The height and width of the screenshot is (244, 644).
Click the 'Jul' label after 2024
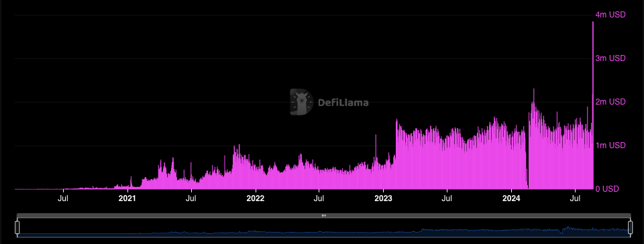coord(575,199)
